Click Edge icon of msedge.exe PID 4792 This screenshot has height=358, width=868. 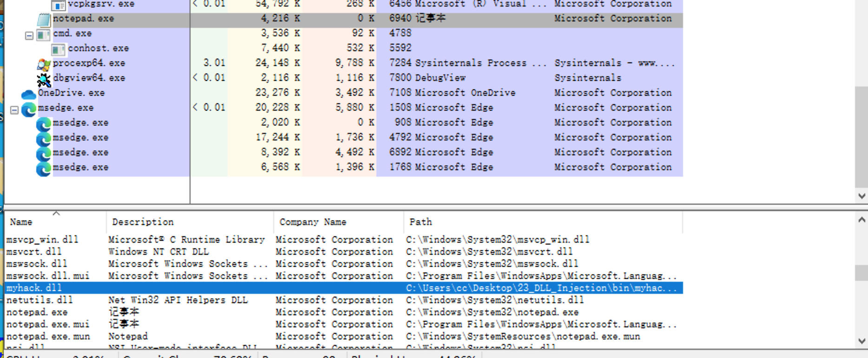44,139
